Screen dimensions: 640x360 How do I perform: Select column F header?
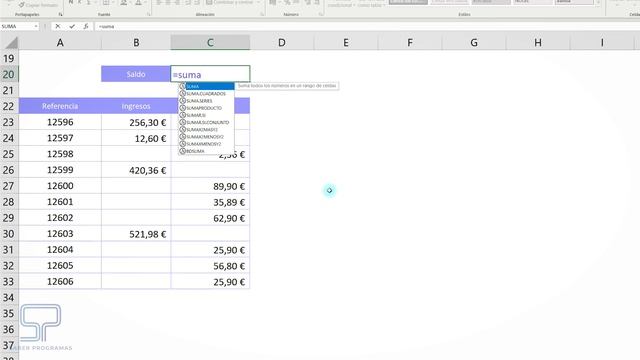410,42
